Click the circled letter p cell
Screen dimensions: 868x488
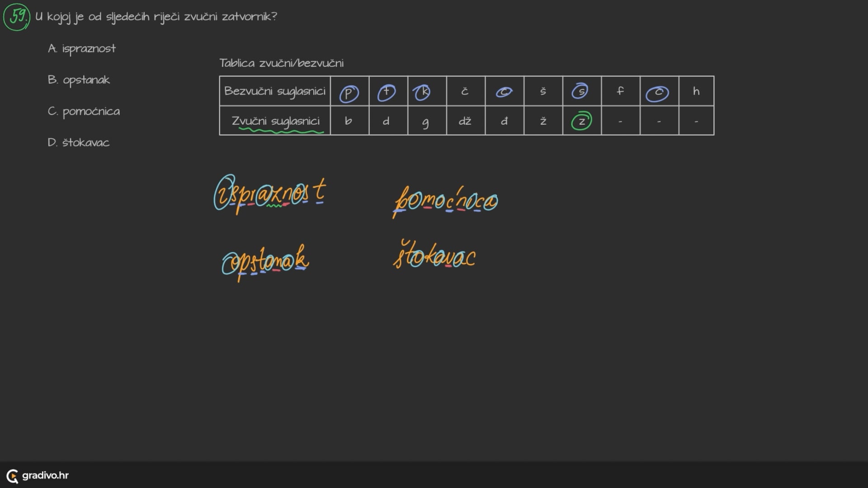pyautogui.click(x=349, y=91)
